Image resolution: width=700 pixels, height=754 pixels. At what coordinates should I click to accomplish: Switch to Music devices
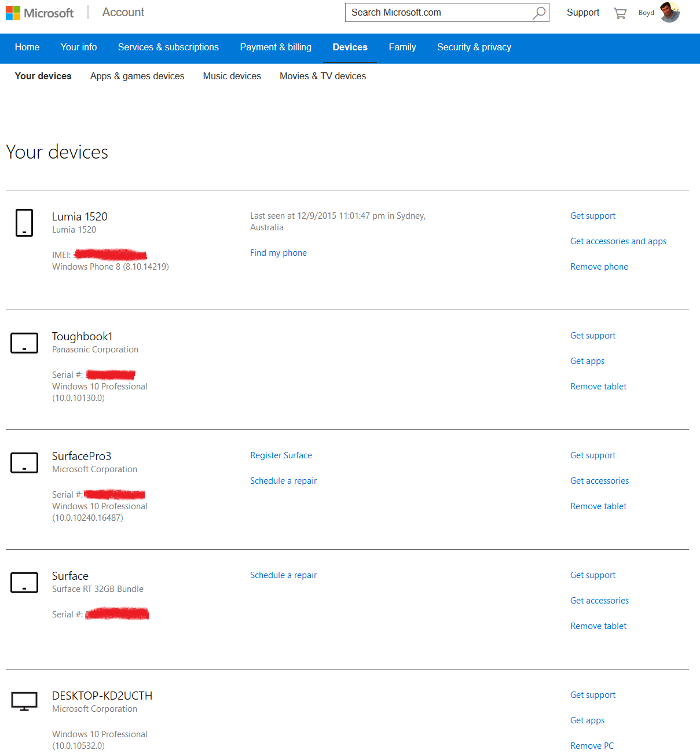[232, 76]
